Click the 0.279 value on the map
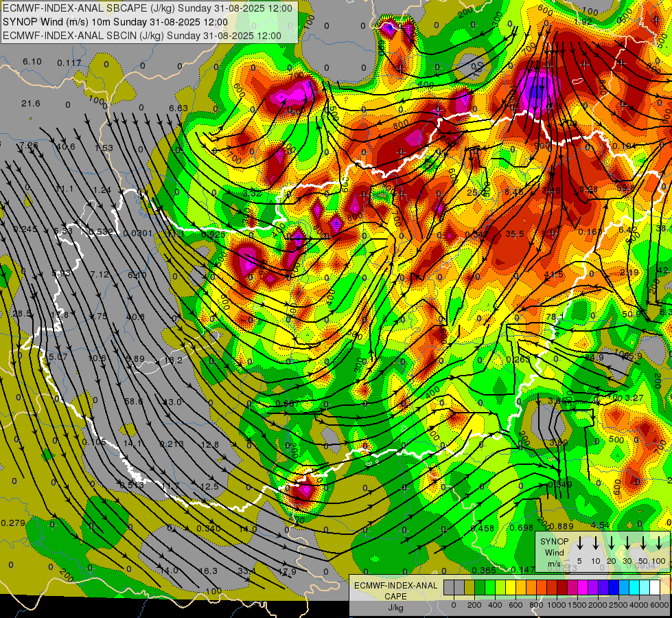The image size is (672, 618). (13, 523)
